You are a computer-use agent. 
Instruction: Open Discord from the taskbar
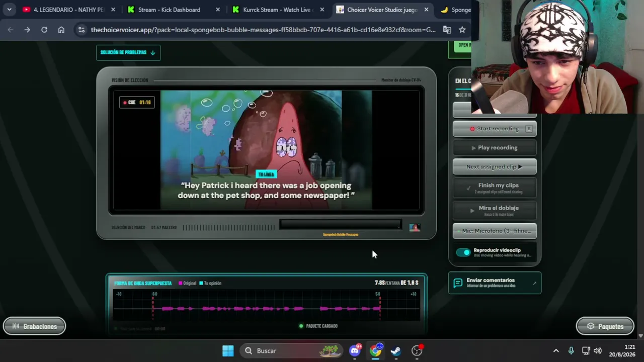(355, 350)
